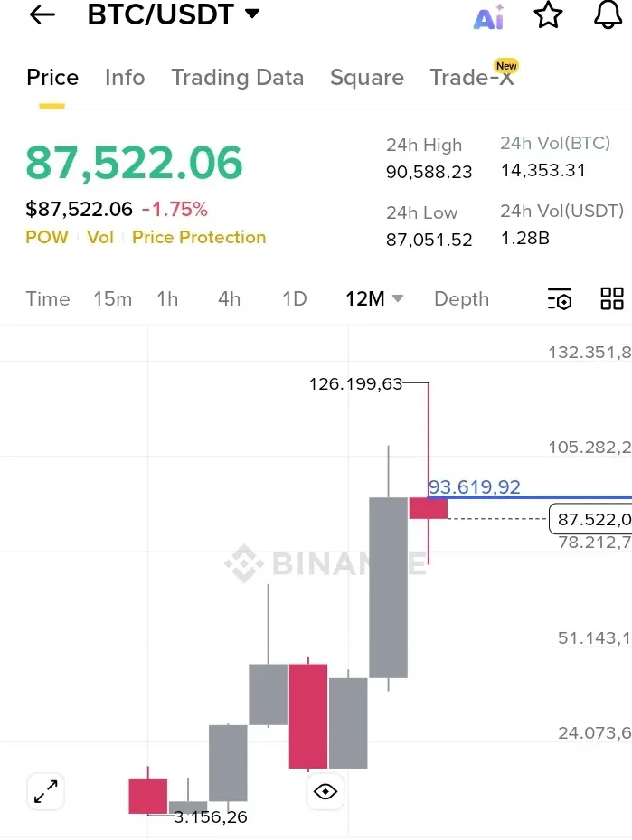632x840 pixels.
Task: Switch to the Info tab
Action: tap(125, 77)
